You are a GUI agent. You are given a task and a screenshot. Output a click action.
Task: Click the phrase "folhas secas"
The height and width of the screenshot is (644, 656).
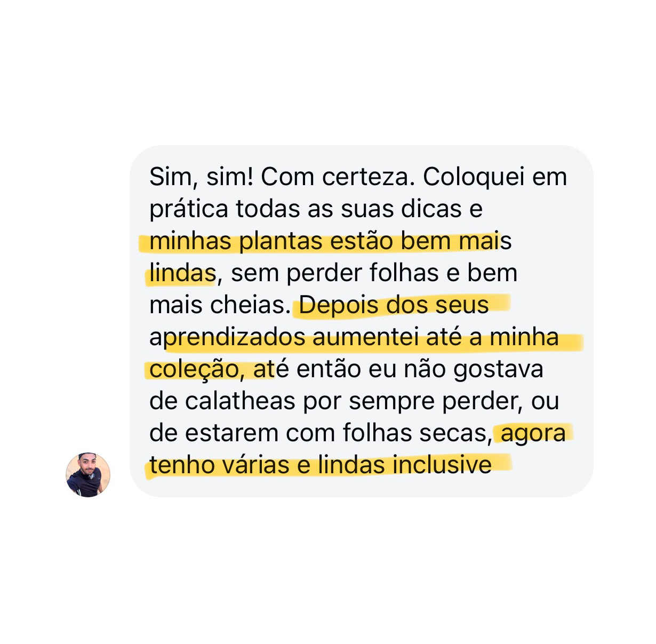(417, 434)
